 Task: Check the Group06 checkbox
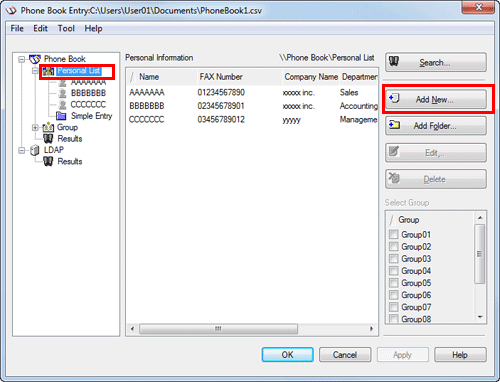[x=394, y=295]
